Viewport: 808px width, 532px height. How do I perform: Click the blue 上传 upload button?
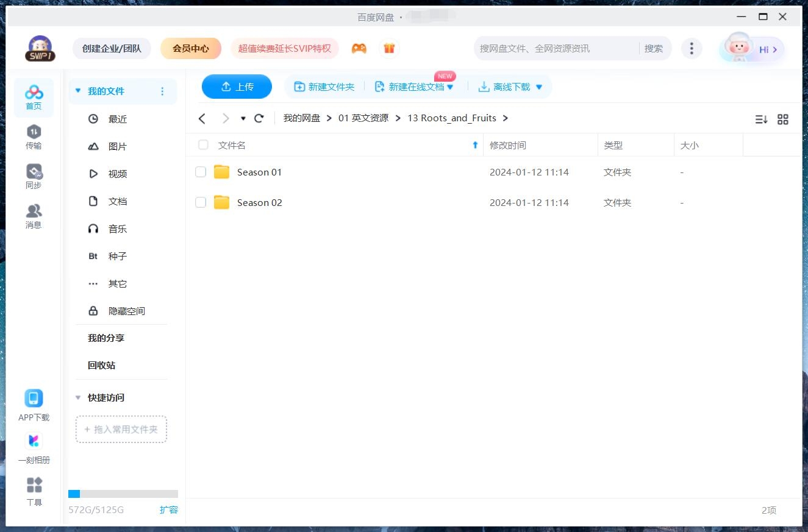(237, 87)
